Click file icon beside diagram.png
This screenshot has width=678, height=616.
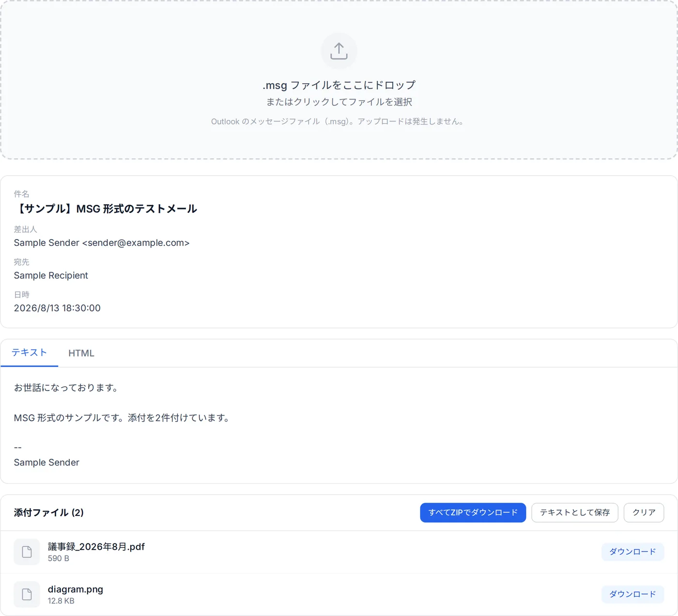pos(27,594)
